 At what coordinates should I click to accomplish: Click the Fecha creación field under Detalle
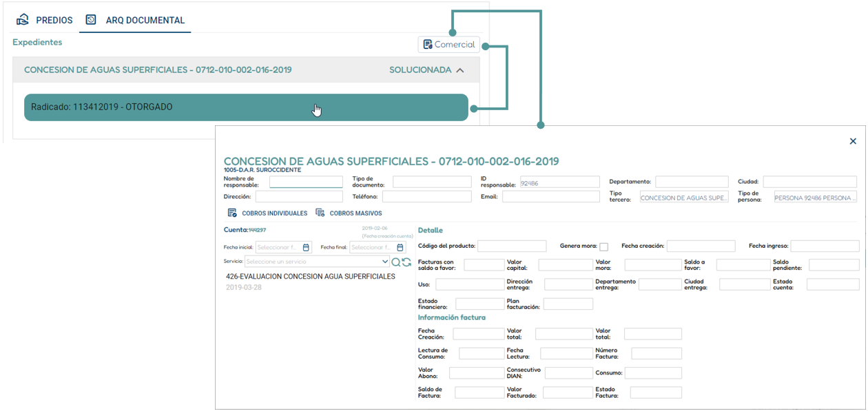701,246
